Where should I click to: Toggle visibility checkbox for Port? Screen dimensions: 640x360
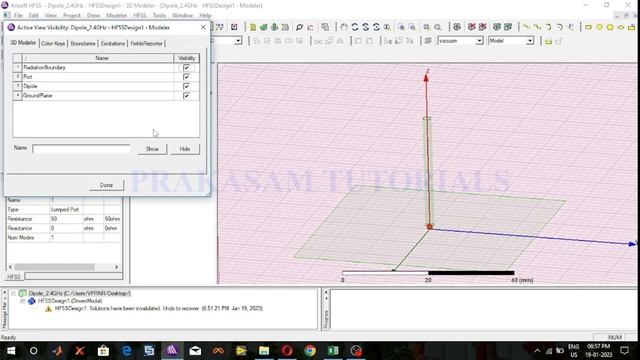point(187,77)
